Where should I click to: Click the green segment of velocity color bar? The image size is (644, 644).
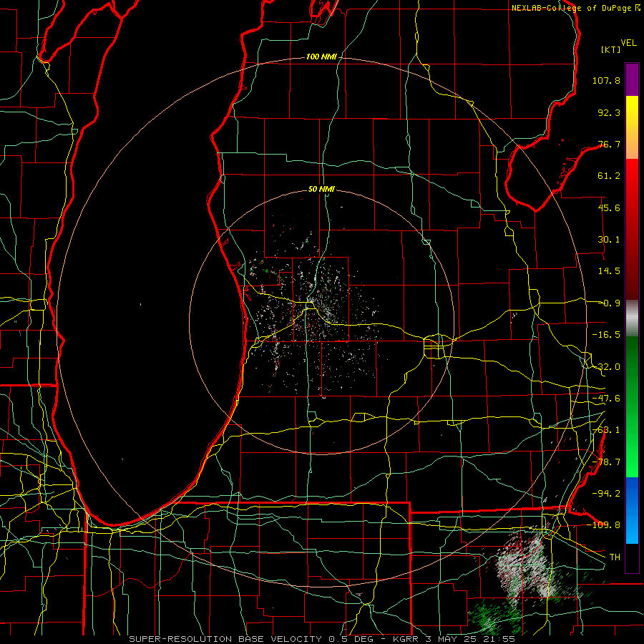coord(632,406)
